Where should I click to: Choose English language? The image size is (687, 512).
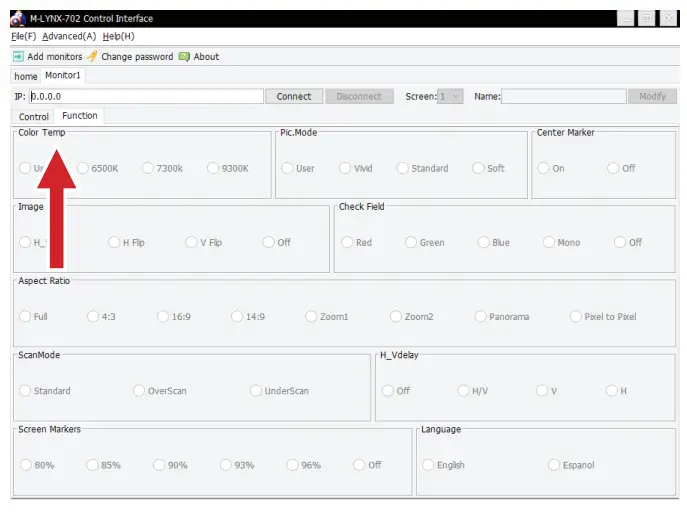point(443,465)
